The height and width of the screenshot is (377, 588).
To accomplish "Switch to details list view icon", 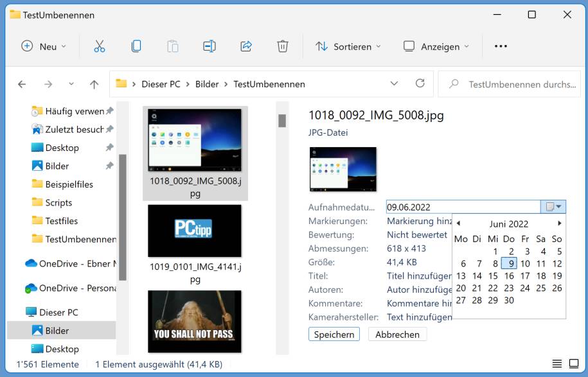I will coord(557,364).
